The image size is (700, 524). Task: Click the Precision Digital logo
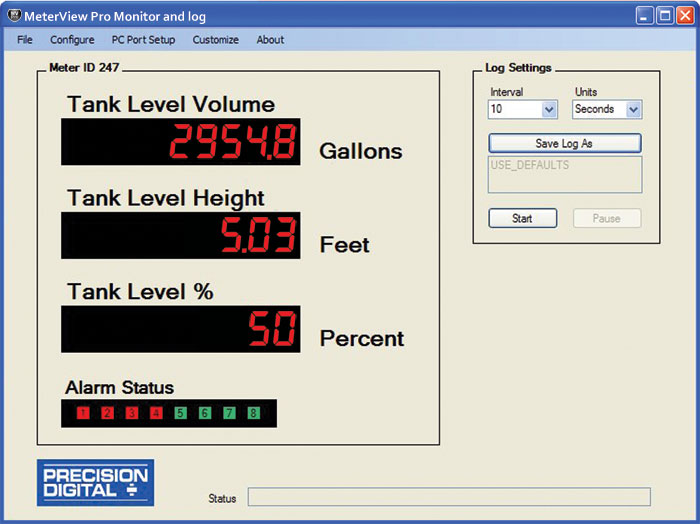click(96, 482)
